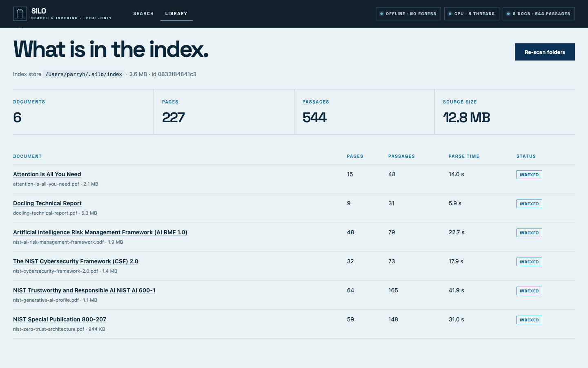Click the filename nist-generative-ai-profile.pdf
This screenshot has height=368, width=588.
pos(46,300)
